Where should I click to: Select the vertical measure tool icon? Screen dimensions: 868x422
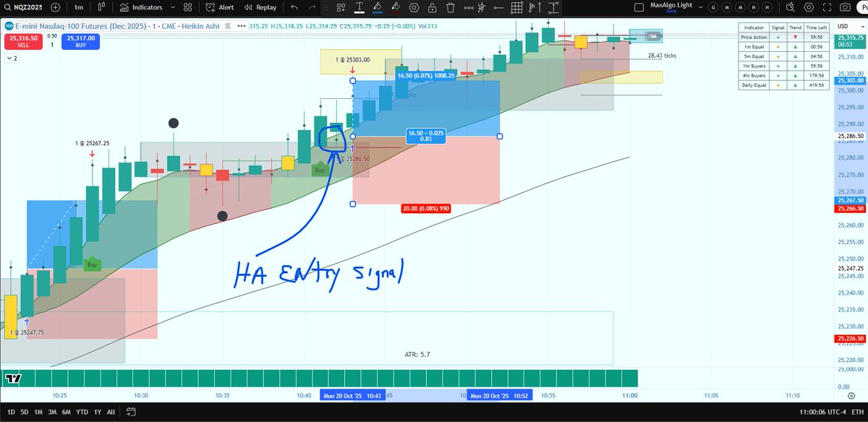click(x=553, y=8)
